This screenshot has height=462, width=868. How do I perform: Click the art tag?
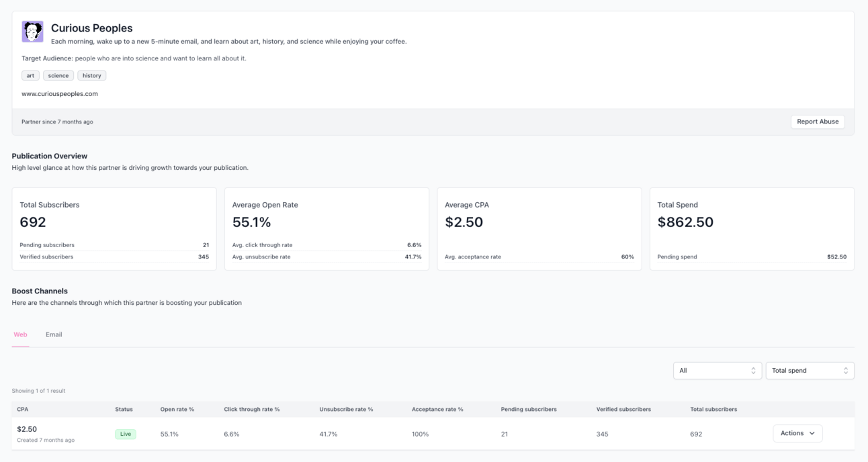[30, 76]
